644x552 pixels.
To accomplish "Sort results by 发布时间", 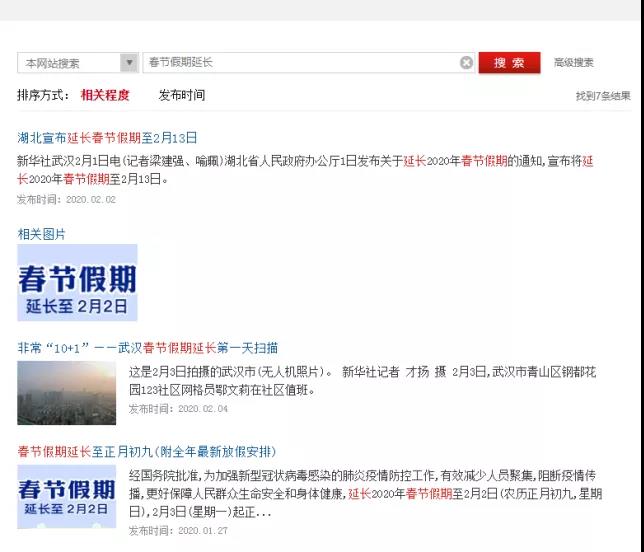I will (182, 95).
